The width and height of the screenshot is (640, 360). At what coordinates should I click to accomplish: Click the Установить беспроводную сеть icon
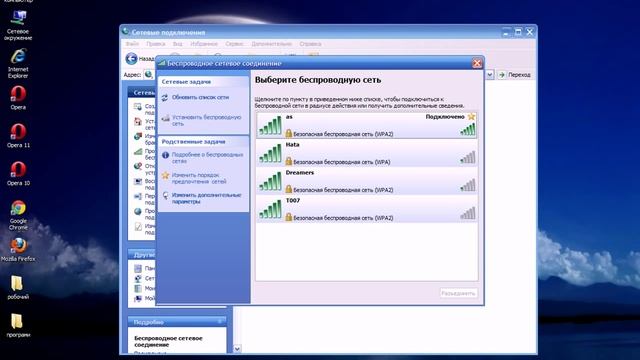pyautogui.click(x=165, y=119)
